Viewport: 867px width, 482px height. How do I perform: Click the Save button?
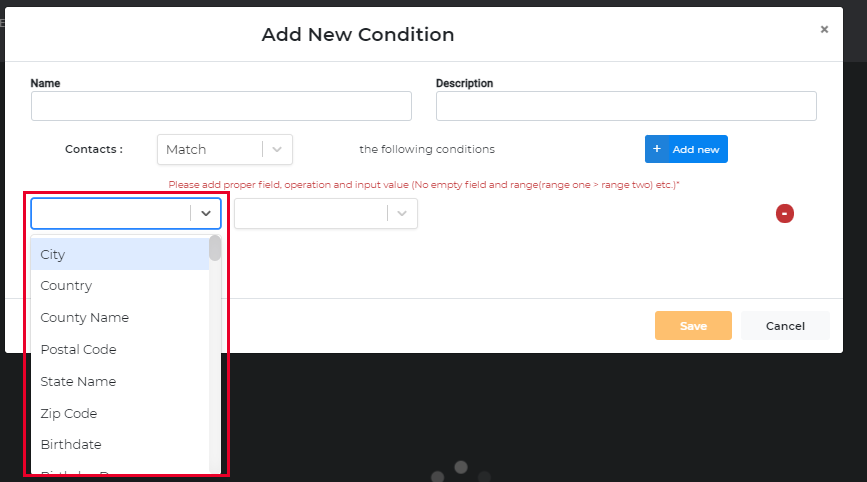pos(693,326)
